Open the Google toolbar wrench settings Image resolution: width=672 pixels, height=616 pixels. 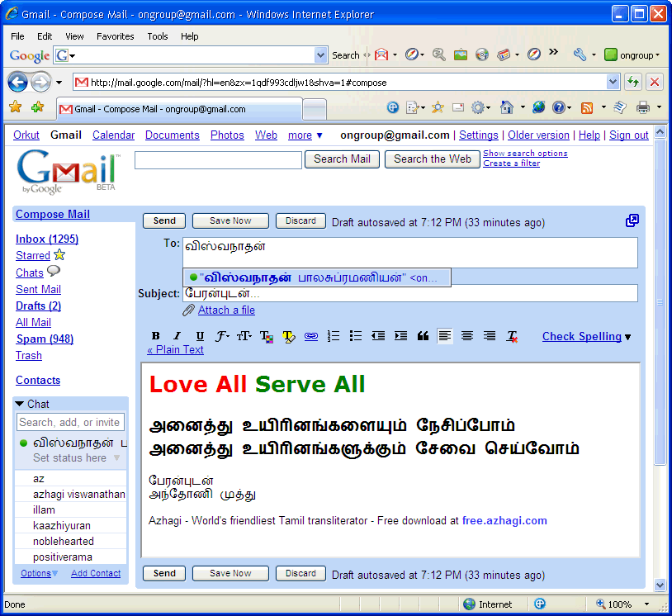(580, 54)
